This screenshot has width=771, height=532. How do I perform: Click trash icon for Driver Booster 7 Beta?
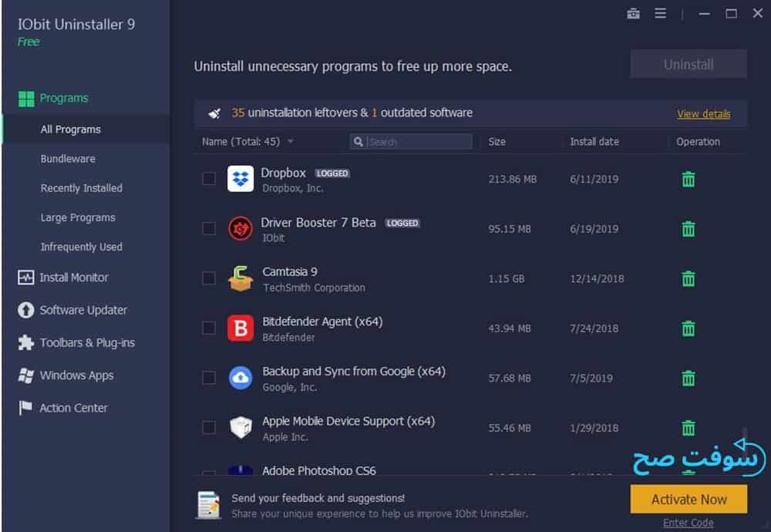coord(689,229)
